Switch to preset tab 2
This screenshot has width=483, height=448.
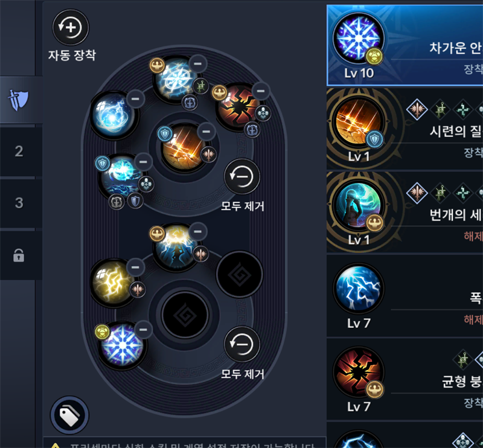pos(19,151)
